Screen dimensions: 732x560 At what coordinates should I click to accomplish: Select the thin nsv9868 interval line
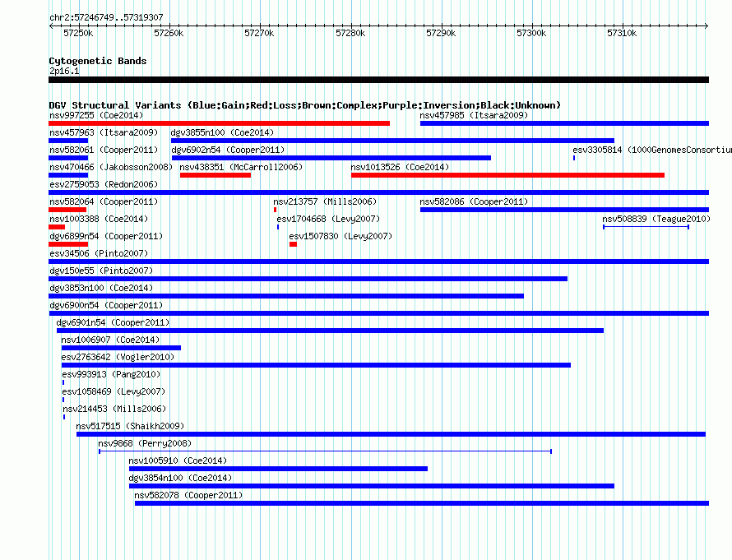tap(326, 451)
